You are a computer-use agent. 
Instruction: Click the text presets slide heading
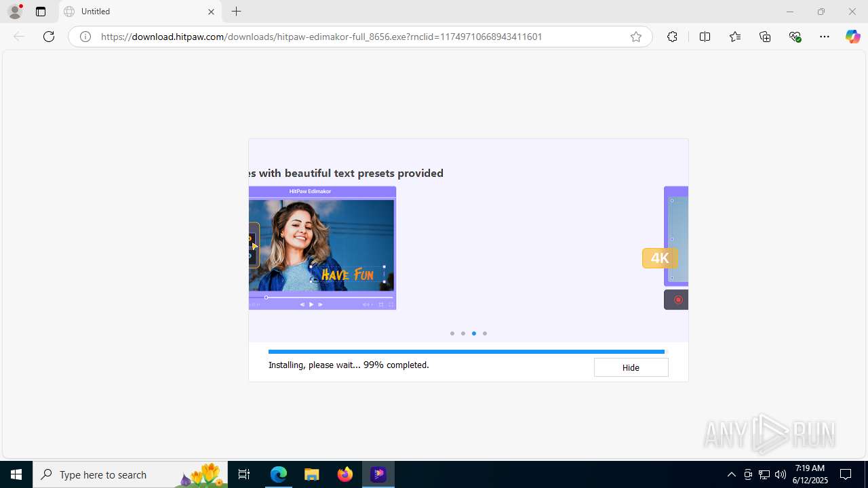(347, 174)
